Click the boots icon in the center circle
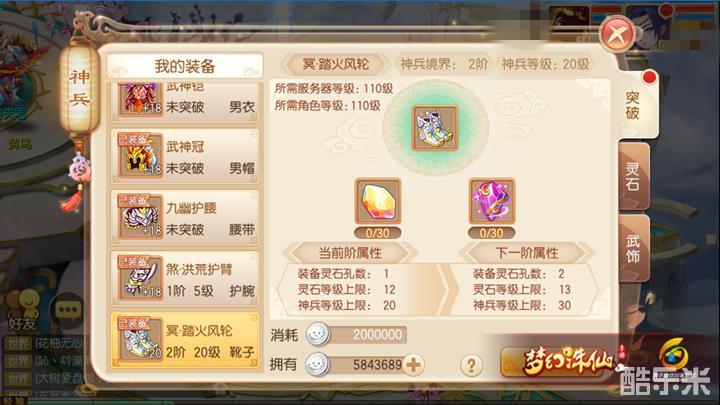The width and height of the screenshot is (720, 405). 434,128
